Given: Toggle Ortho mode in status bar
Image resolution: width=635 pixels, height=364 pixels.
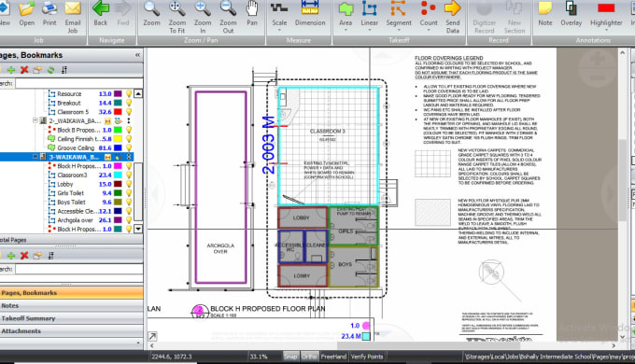Looking at the screenshot, I should point(309,357).
